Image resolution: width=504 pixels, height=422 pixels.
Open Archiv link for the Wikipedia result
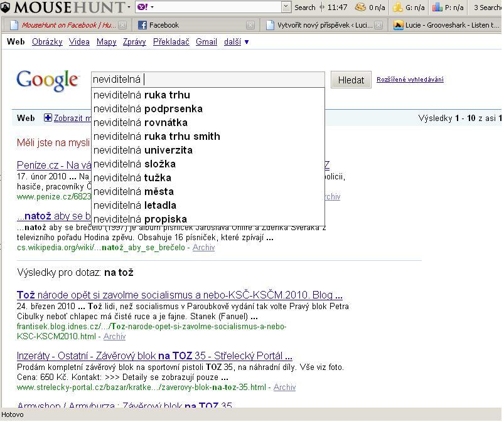click(203, 247)
